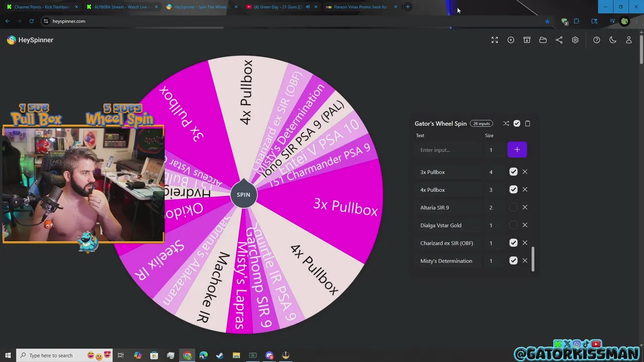Add a new entry with purple plus button
This screenshot has height=362, width=644.
[x=517, y=150]
